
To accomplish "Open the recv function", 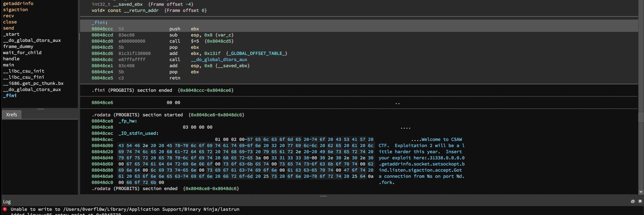I will (x=9, y=15).
